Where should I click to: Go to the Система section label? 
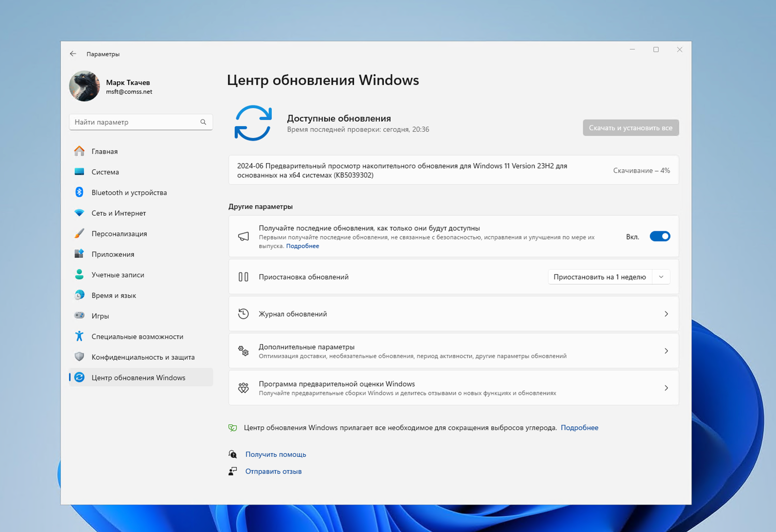(105, 172)
